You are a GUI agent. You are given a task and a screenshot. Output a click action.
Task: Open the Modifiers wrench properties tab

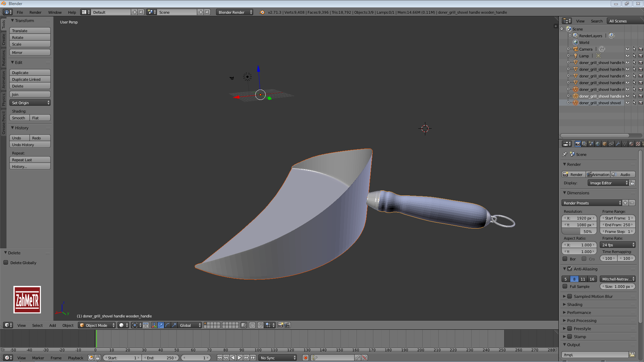point(618,144)
